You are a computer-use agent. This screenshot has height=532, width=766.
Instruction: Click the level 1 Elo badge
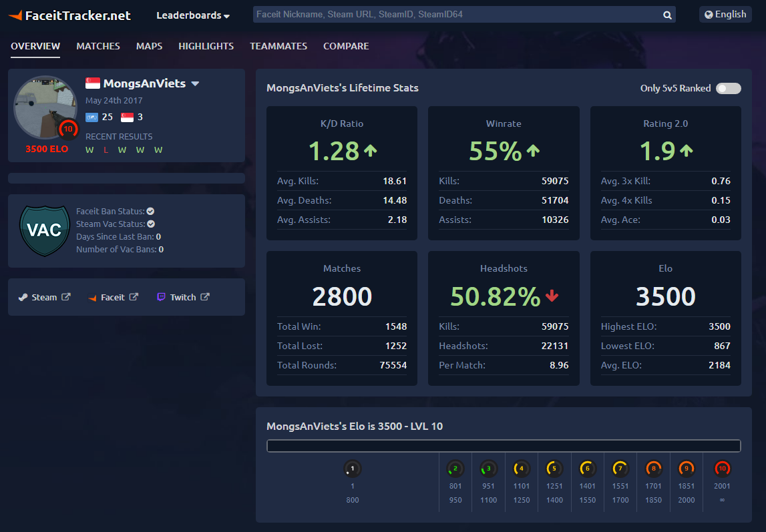click(x=352, y=469)
